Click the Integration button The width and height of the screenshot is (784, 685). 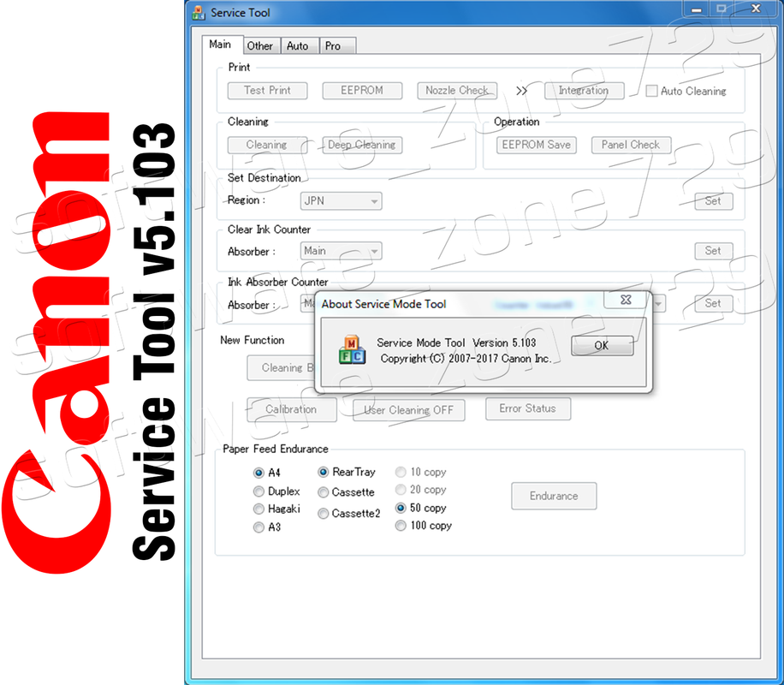coord(584,91)
